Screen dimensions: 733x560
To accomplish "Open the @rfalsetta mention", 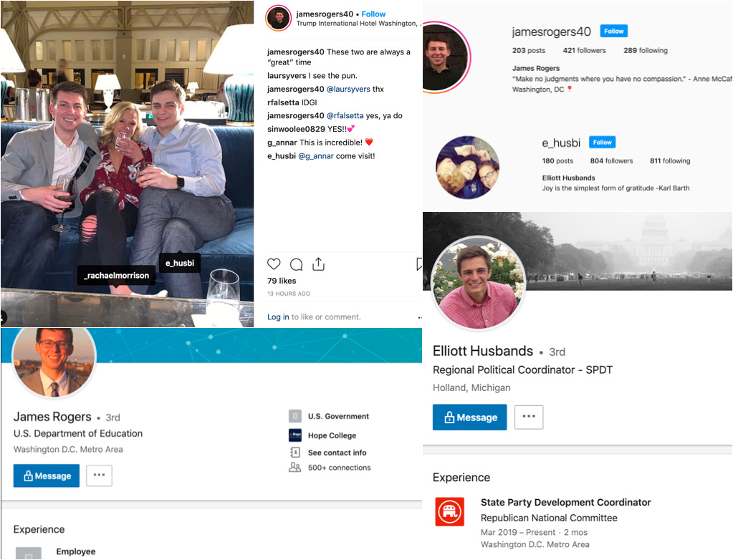I will (345, 115).
